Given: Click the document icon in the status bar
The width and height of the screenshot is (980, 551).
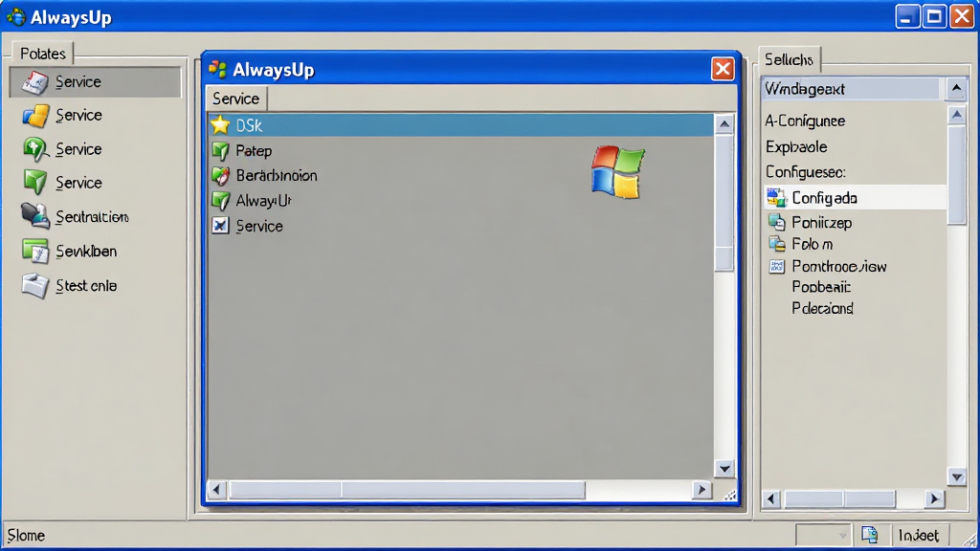Looking at the screenshot, I should (x=869, y=535).
